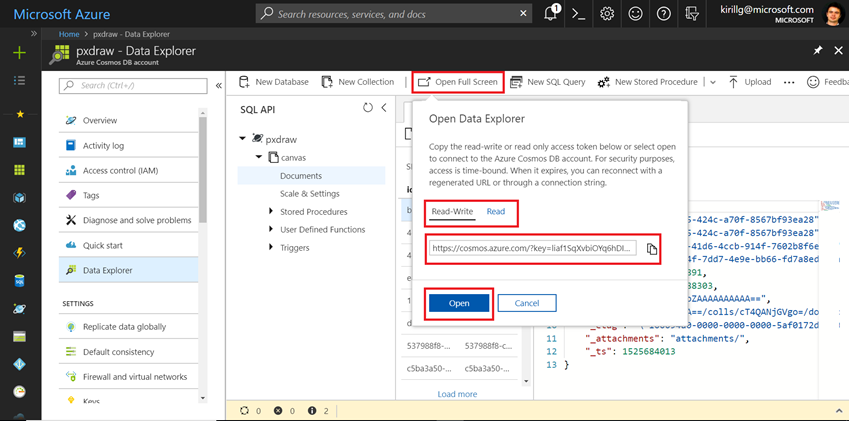The width and height of the screenshot is (849, 421).
Task: Click New Collection toolbar button
Action: coord(357,82)
